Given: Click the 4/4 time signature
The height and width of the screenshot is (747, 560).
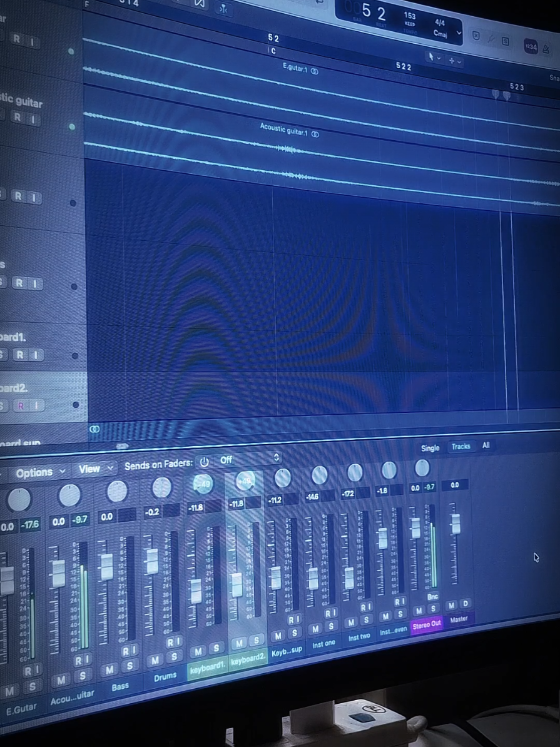Looking at the screenshot, I should [439, 22].
